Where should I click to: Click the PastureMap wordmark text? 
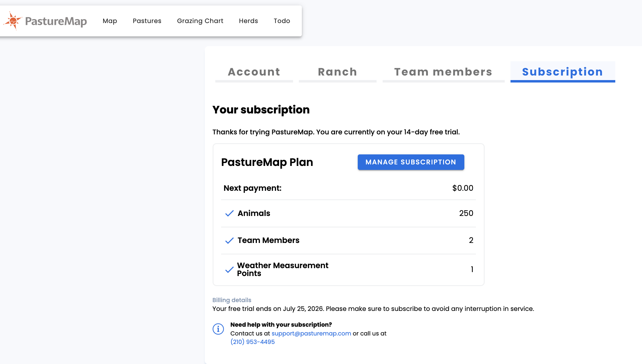point(56,21)
